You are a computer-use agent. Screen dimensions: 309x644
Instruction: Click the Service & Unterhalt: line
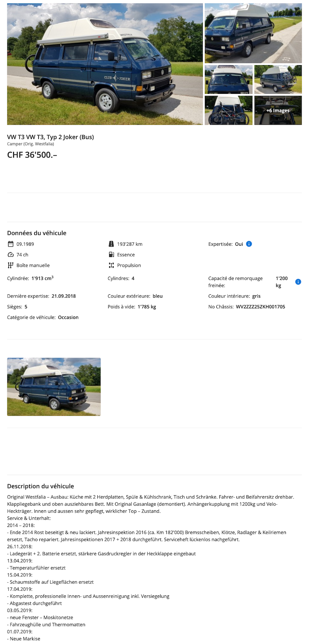(x=29, y=518)
